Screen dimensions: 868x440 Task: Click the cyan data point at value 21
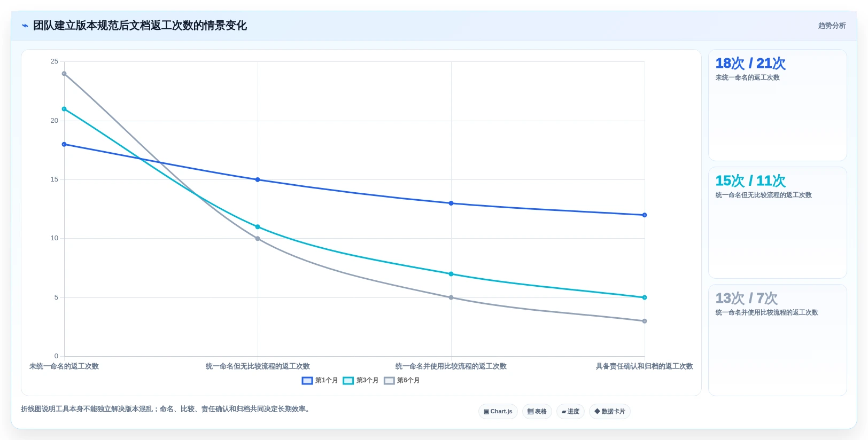tap(64, 109)
